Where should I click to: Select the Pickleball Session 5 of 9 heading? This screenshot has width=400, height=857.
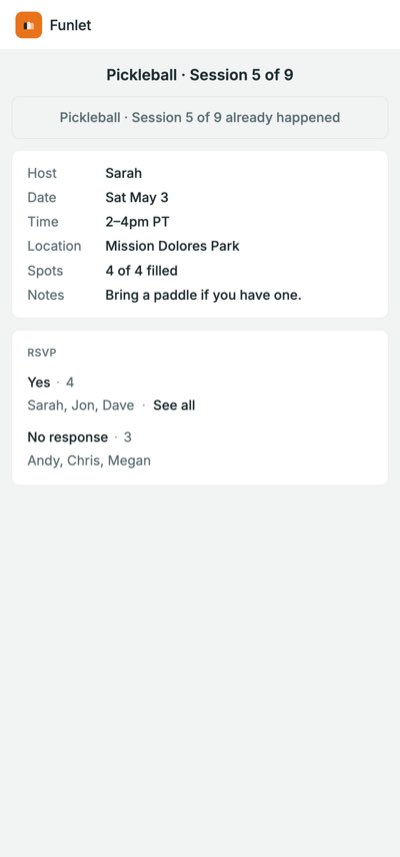pos(200,75)
